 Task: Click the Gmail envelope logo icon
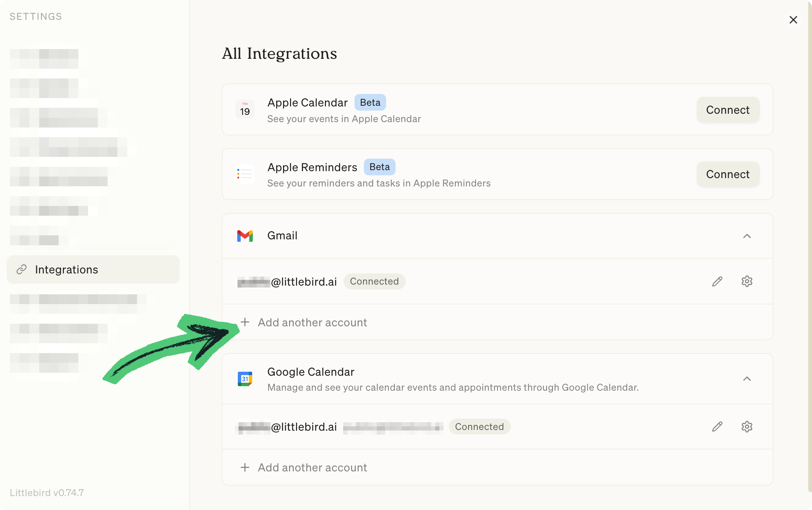(x=245, y=236)
